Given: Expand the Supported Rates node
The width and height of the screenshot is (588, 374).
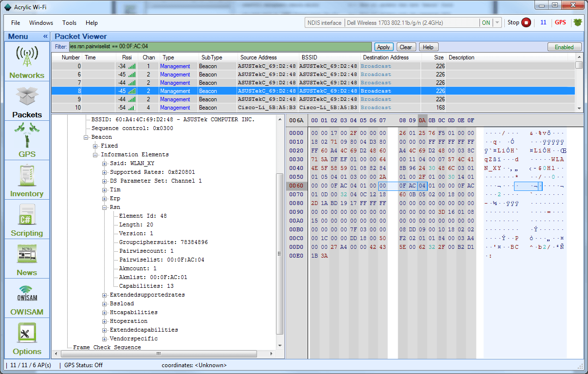Looking at the screenshot, I should point(105,172).
